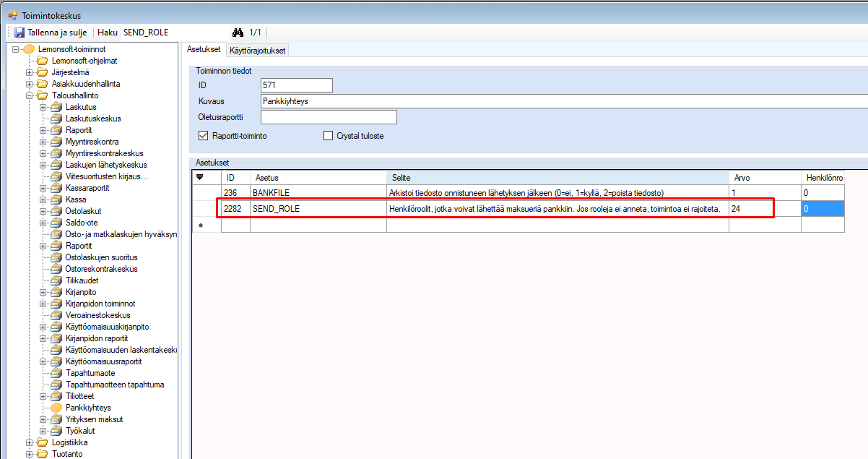The height and width of the screenshot is (459, 868).
Task: Click the Kassaraportit folder icon
Action: 56,188
